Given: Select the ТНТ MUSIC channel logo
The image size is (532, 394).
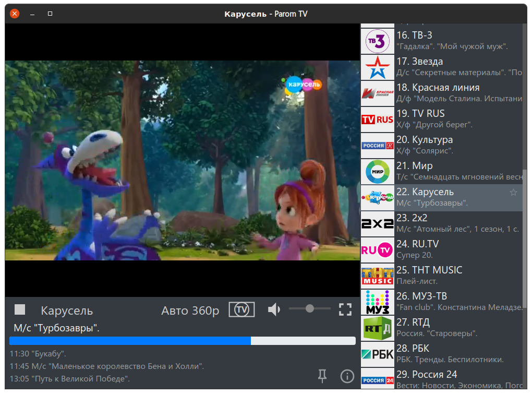Looking at the screenshot, I should coord(377,276).
